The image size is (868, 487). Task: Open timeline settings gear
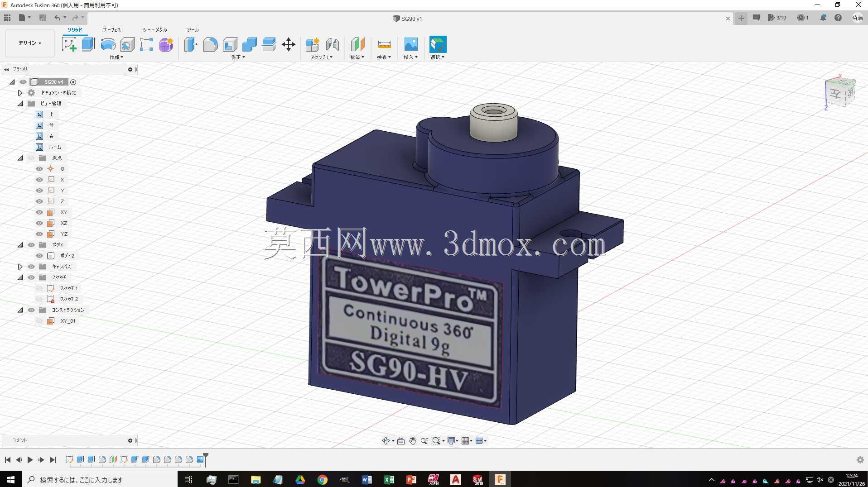pos(860,460)
